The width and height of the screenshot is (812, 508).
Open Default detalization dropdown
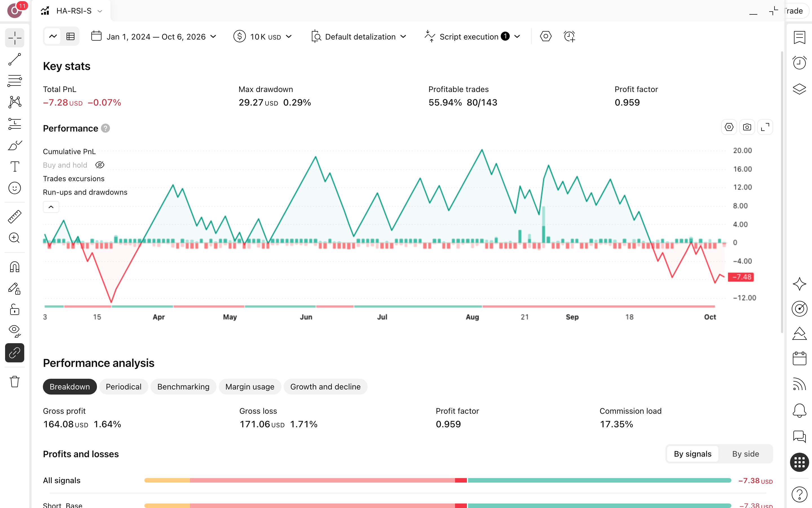click(x=359, y=37)
